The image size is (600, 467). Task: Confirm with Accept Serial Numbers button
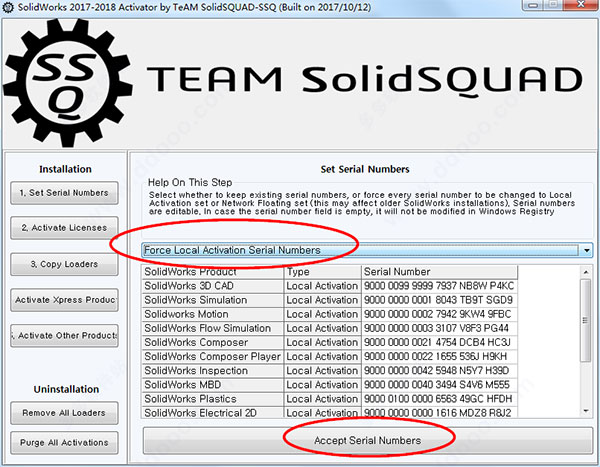(x=368, y=441)
